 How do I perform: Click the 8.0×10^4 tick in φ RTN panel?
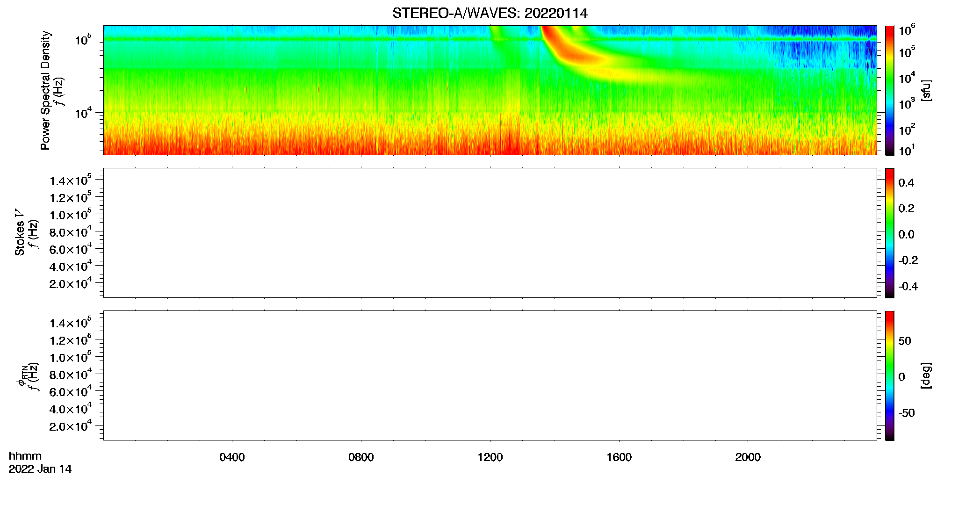tap(70, 374)
